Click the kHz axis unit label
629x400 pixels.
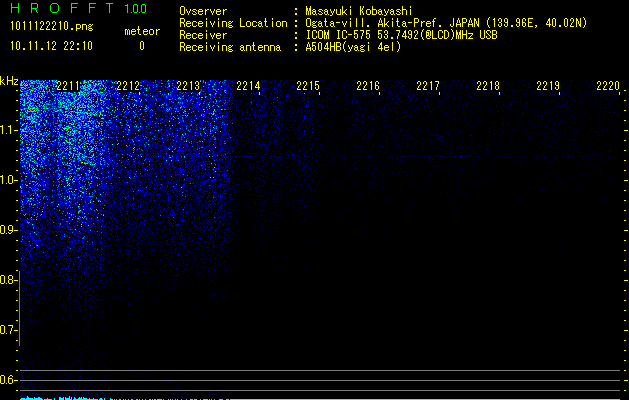pos(9,81)
